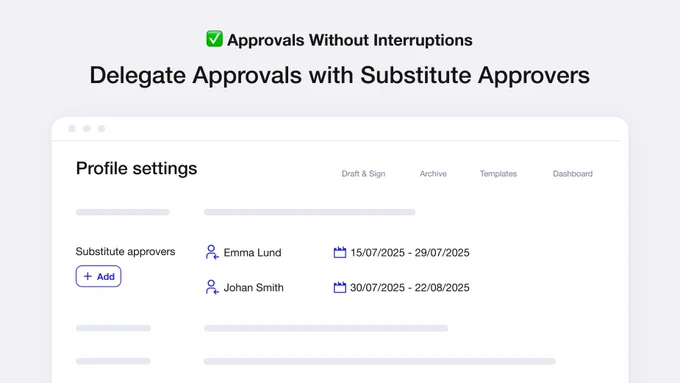Click the Substitute approvers label
Image resolution: width=680 pixels, height=383 pixels.
[x=125, y=252]
